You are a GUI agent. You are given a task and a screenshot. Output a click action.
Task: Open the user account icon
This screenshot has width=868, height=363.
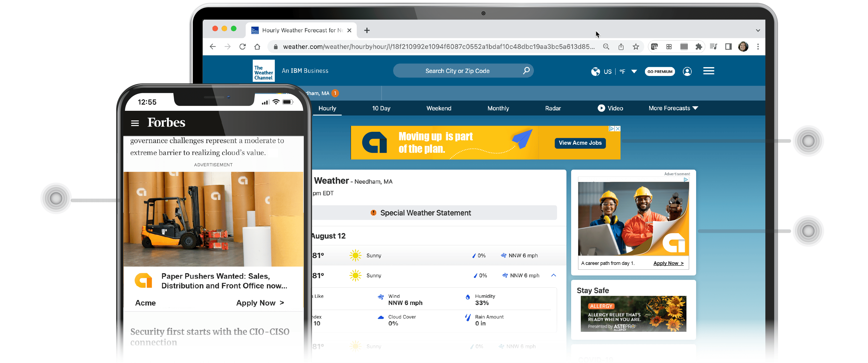point(687,72)
